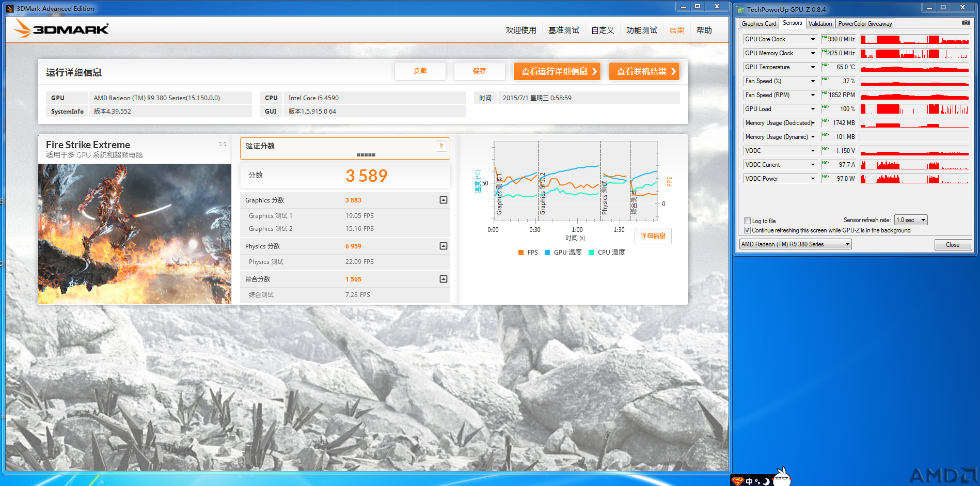Open the VDDC sensor dropdown
This screenshot has width=980, height=486.
(x=813, y=151)
